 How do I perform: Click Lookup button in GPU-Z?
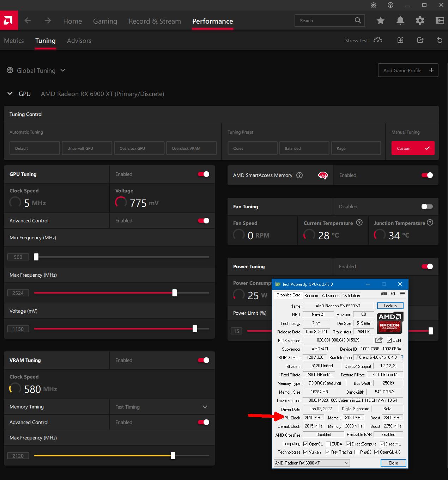pos(390,306)
